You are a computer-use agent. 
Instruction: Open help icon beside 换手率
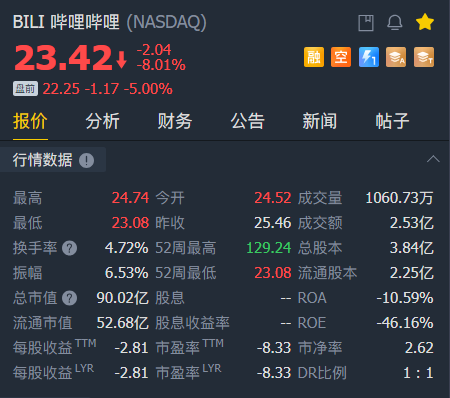(x=70, y=248)
